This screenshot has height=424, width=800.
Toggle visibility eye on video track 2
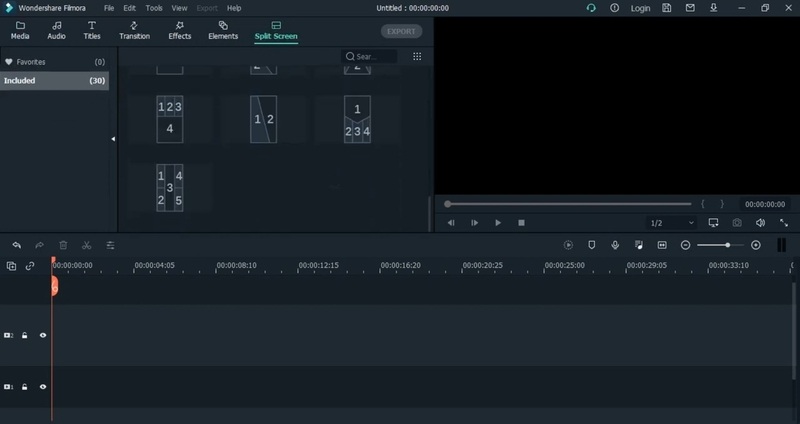pos(43,336)
